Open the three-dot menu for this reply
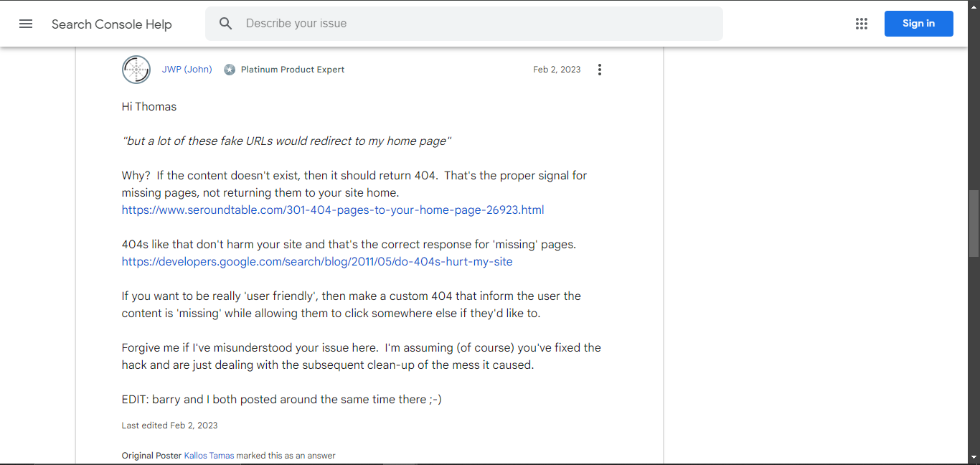980x465 pixels. 600,70
